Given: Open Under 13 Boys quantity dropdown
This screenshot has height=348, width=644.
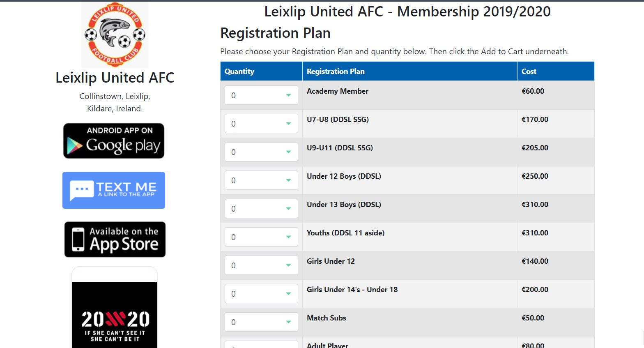Looking at the screenshot, I should point(261,209).
